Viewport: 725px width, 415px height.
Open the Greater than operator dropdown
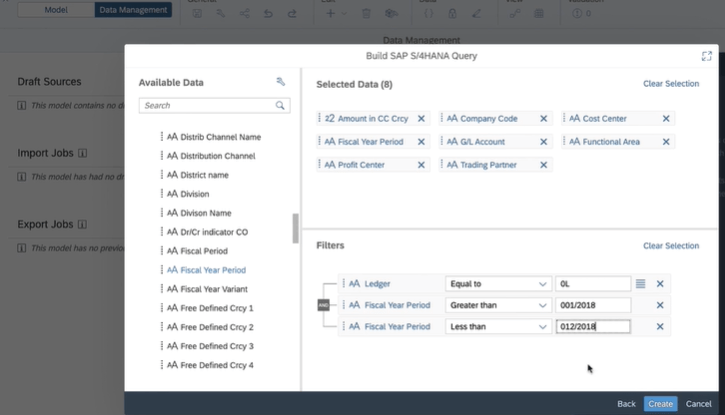(497, 305)
